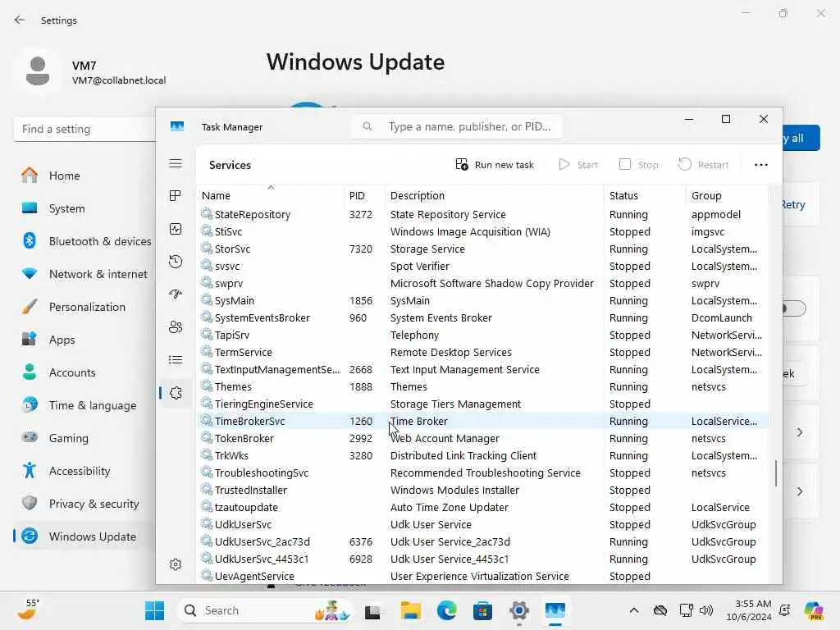Show hidden system tray icons

[x=634, y=610]
